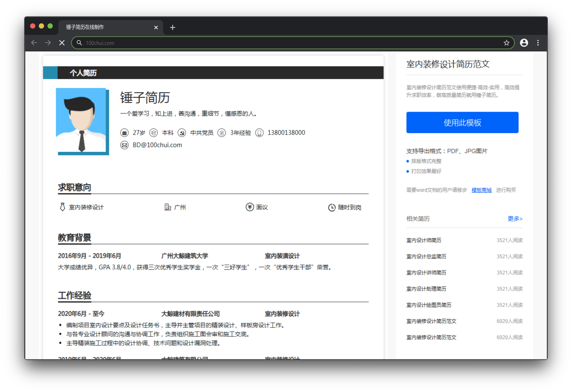
Task: Open 室内设计师简历 related resume
Action: coord(424,240)
